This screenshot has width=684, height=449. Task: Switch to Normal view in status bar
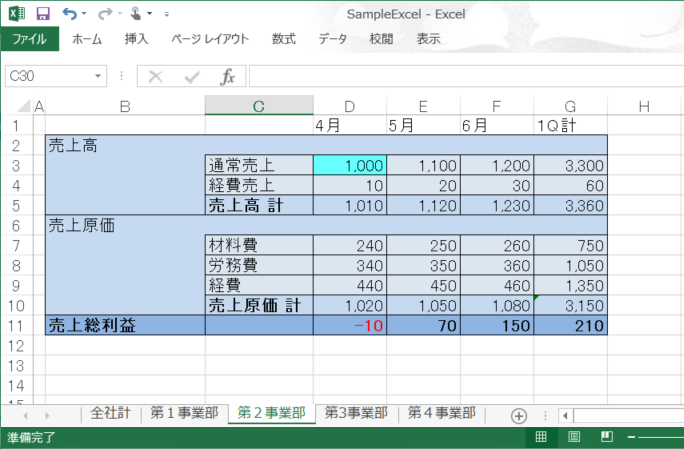click(x=541, y=437)
